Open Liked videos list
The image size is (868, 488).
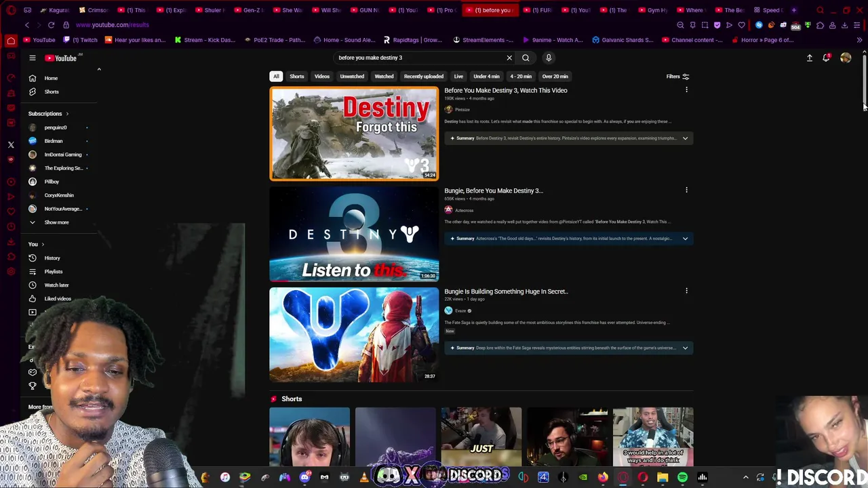(58, 299)
